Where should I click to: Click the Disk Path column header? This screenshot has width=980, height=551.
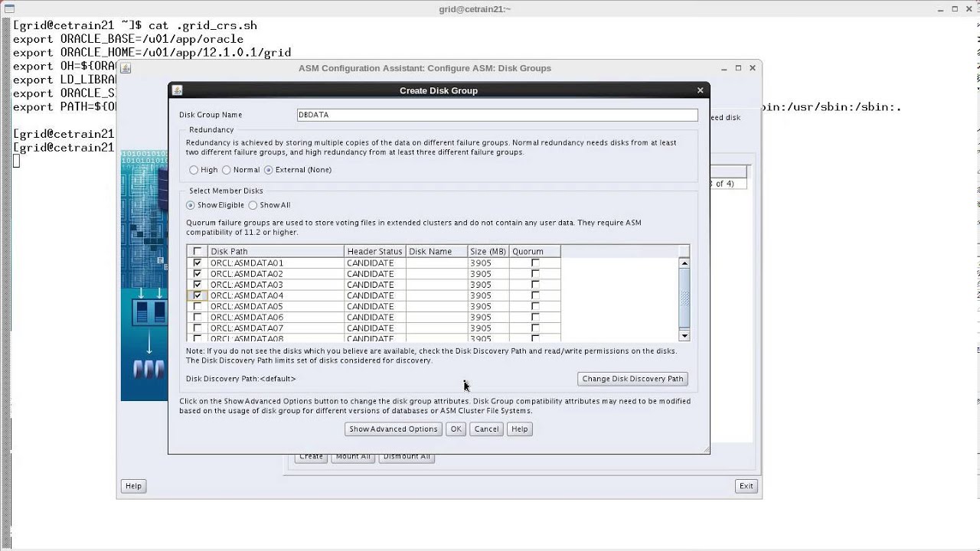coord(276,251)
